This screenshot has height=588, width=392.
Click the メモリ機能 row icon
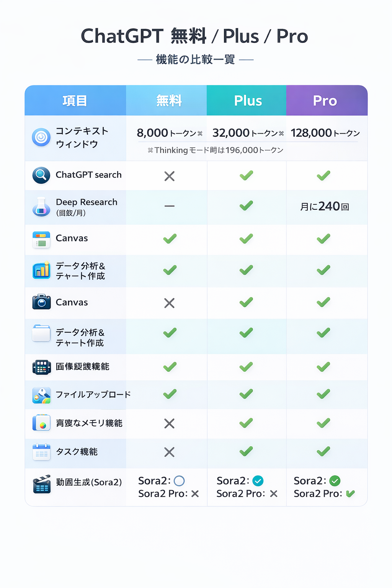pyautogui.click(x=41, y=423)
